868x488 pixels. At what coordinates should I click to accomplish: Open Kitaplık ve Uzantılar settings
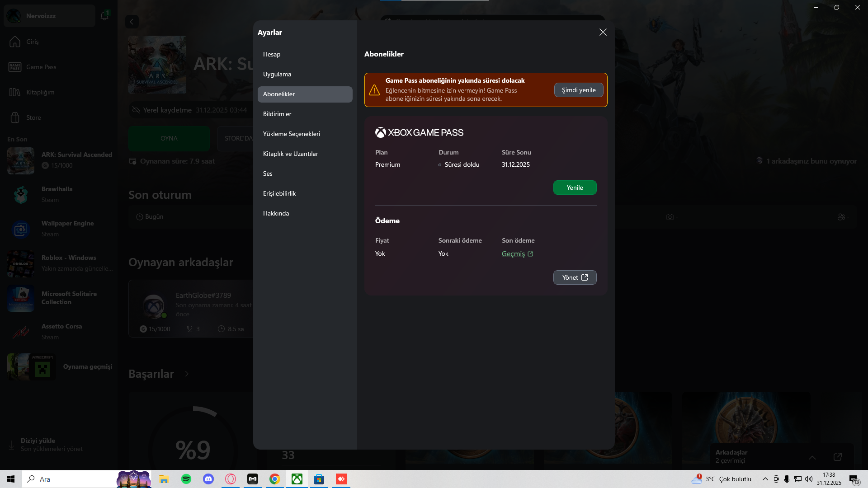[305, 154]
